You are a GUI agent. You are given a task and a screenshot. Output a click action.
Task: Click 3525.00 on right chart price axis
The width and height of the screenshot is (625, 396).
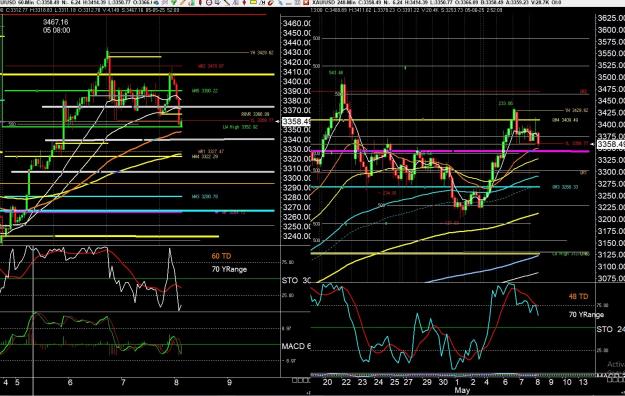click(611, 65)
